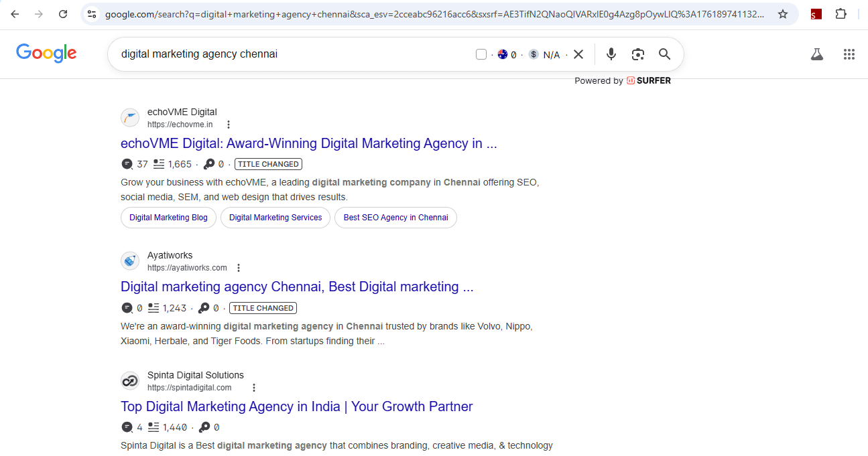Viewport: 868px width, 456px height.
Task: Click the browser extensions puzzle icon
Action: pyautogui.click(x=841, y=13)
